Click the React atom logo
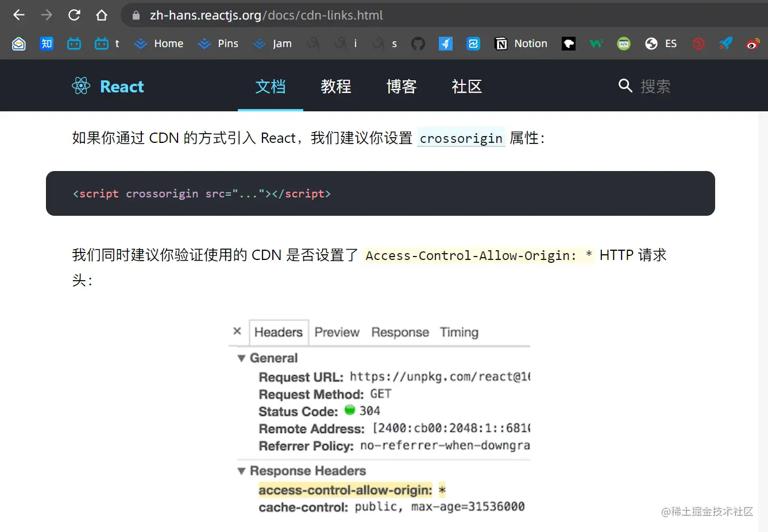Viewport: 768px width, 532px height. coord(81,86)
